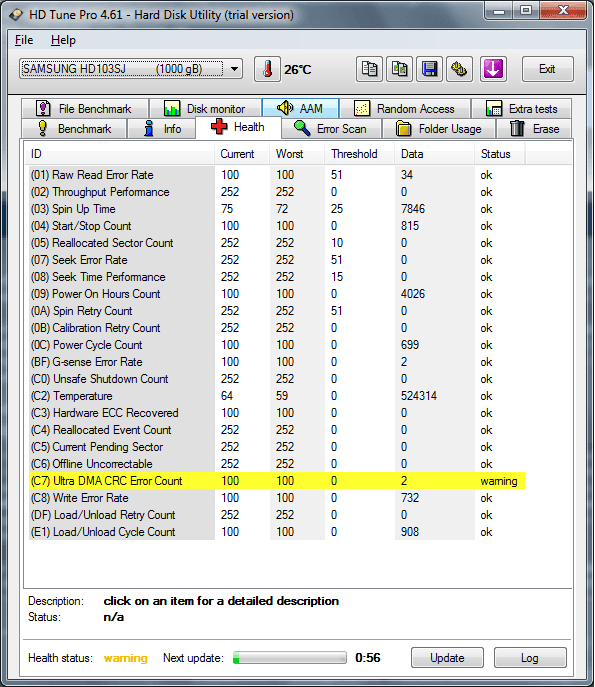The image size is (595, 687).
Task: Click the Threshold column header
Action: click(360, 154)
